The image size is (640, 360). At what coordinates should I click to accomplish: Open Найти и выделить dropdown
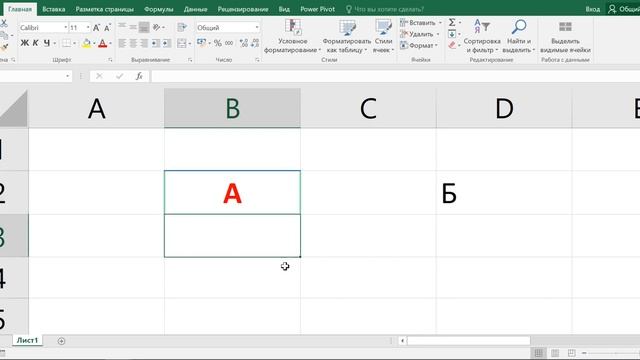click(x=519, y=36)
